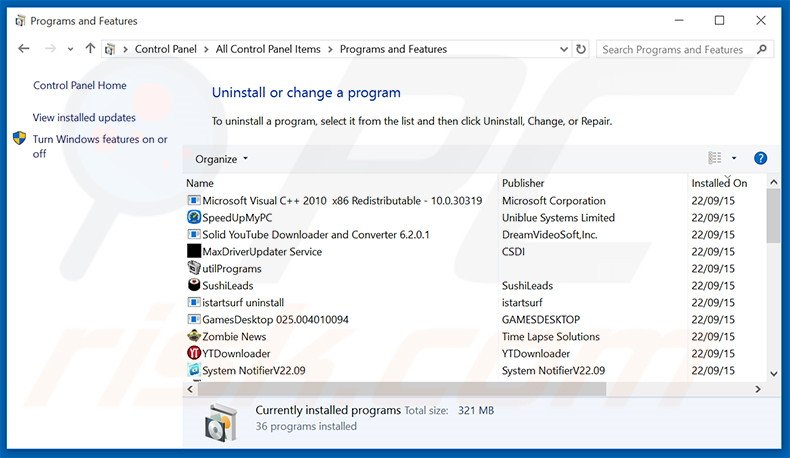Image resolution: width=790 pixels, height=458 pixels.
Task: Select MaxDriverUpdater Service in the list
Action: click(262, 251)
